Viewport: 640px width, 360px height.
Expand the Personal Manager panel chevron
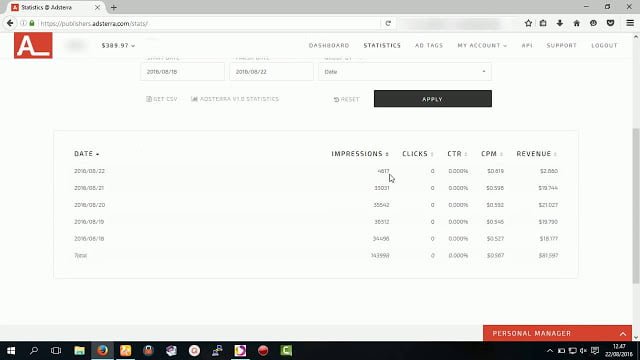click(623, 333)
